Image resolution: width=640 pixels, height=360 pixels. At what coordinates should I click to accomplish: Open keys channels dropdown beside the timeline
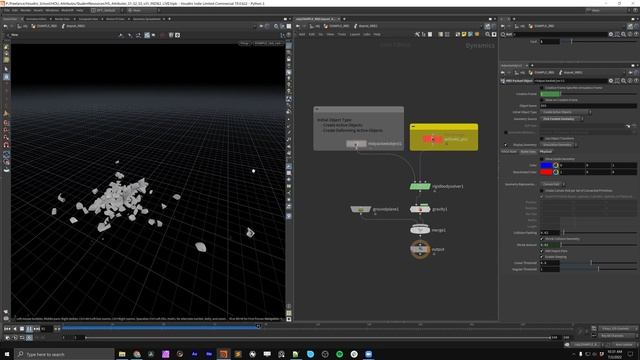618,329
